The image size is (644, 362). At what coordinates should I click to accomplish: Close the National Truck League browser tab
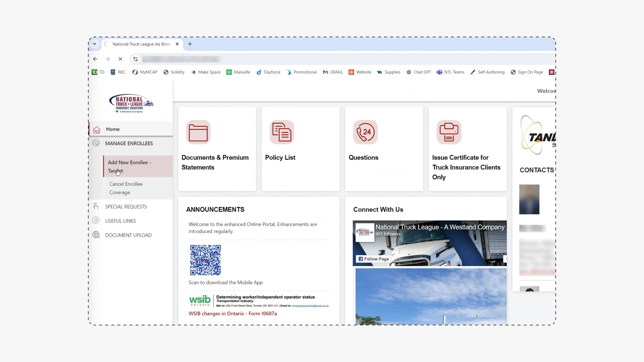(177, 44)
